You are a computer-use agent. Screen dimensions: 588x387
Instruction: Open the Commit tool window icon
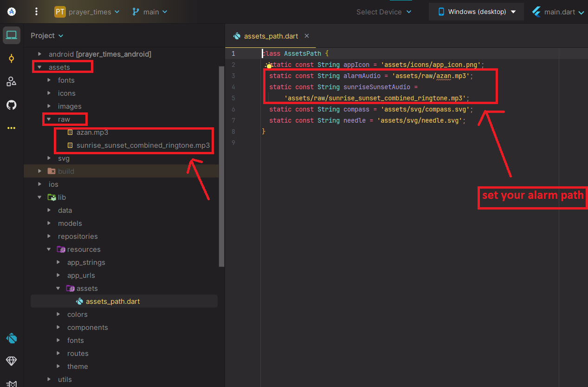(x=12, y=59)
